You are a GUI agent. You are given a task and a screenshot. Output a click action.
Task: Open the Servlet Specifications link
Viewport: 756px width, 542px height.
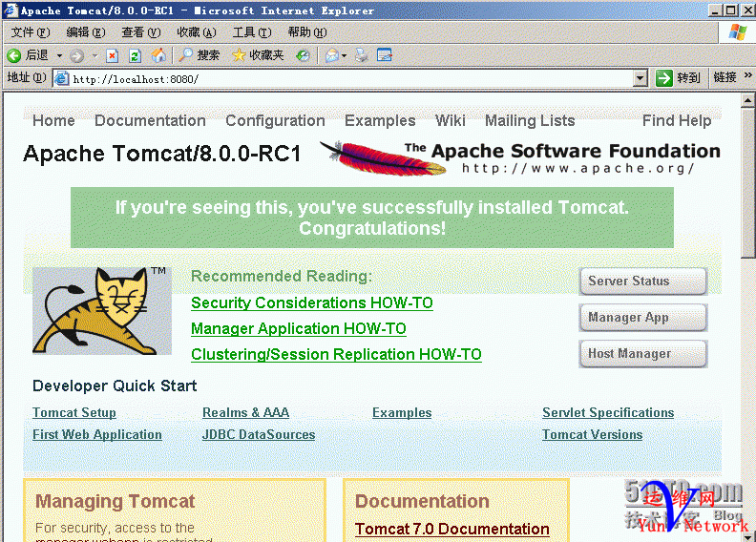pos(608,413)
